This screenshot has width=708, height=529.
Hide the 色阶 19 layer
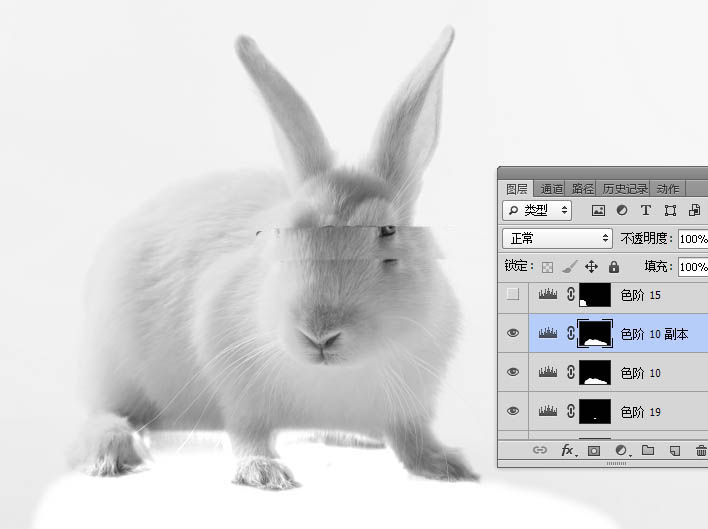[513, 411]
